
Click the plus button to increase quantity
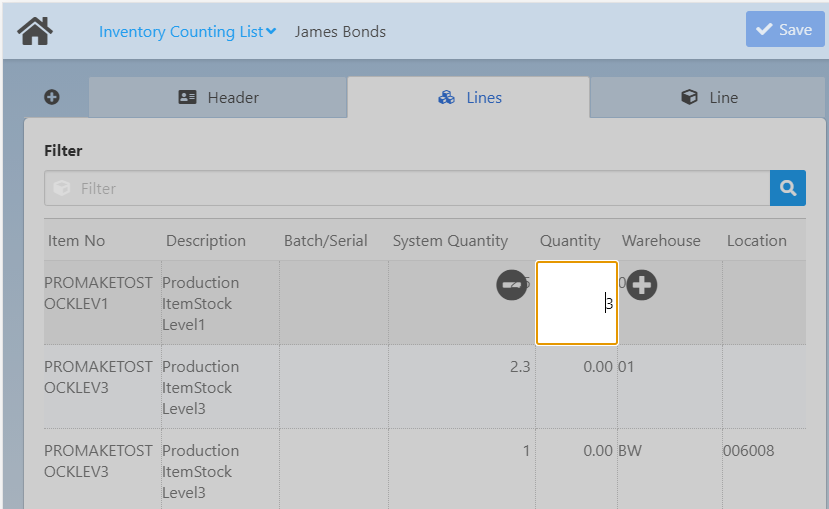coord(642,285)
